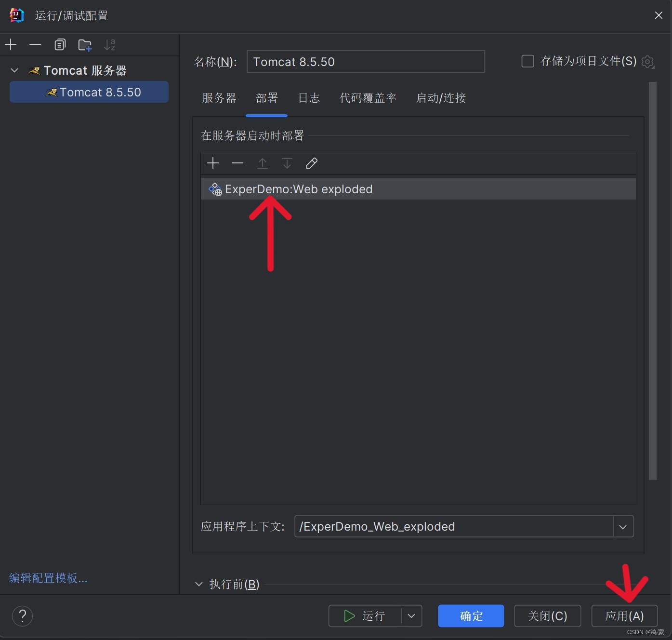This screenshot has width=672, height=640.
Task: Open the 应用程序上下文 dropdown arrow
Action: click(623, 527)
